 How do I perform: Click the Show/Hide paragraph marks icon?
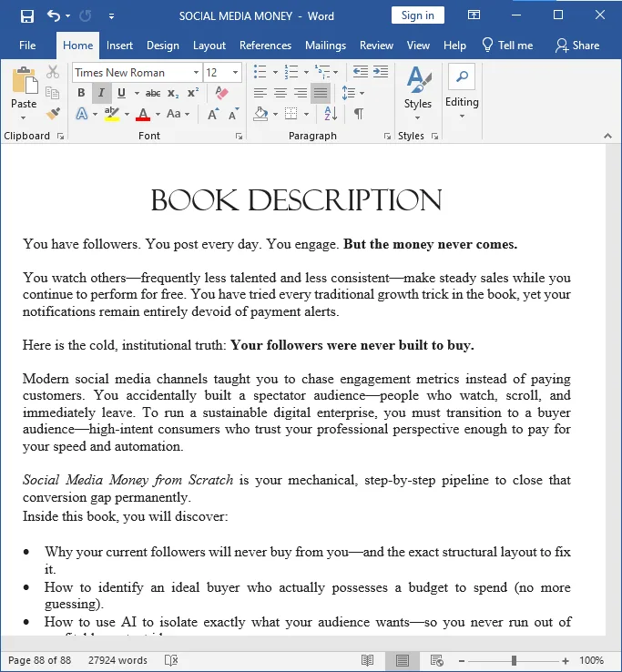point(359,114)
